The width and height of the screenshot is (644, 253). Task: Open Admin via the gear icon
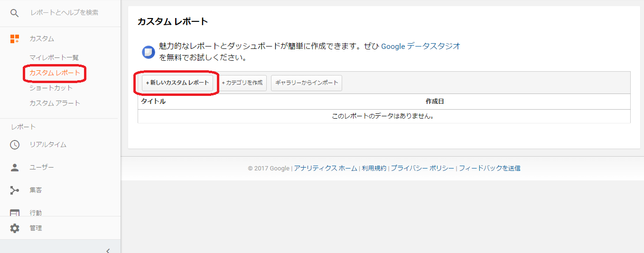(x=15, y=228)
